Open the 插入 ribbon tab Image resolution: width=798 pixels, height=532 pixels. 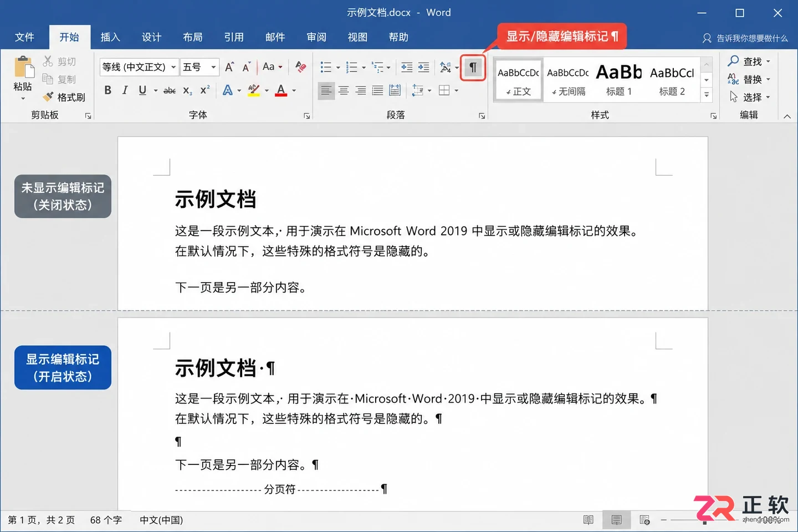click(110, 37)
